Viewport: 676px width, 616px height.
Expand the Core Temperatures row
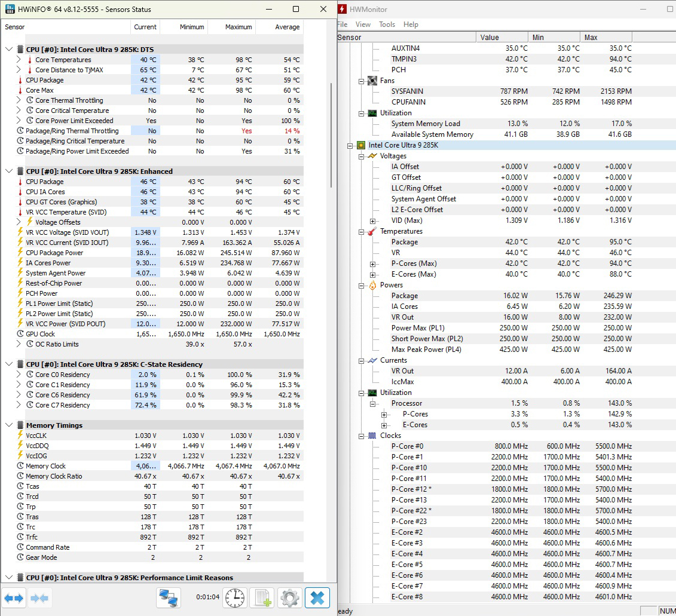tap(18, 60)
